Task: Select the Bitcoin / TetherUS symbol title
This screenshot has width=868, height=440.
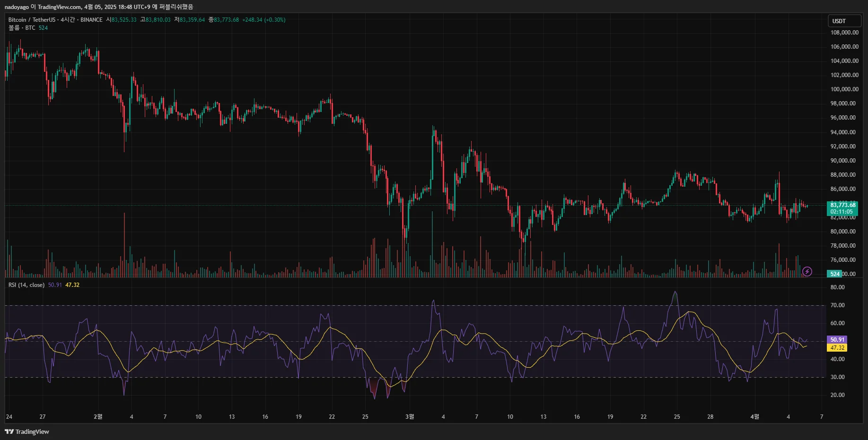Action: tap(32, 20)
